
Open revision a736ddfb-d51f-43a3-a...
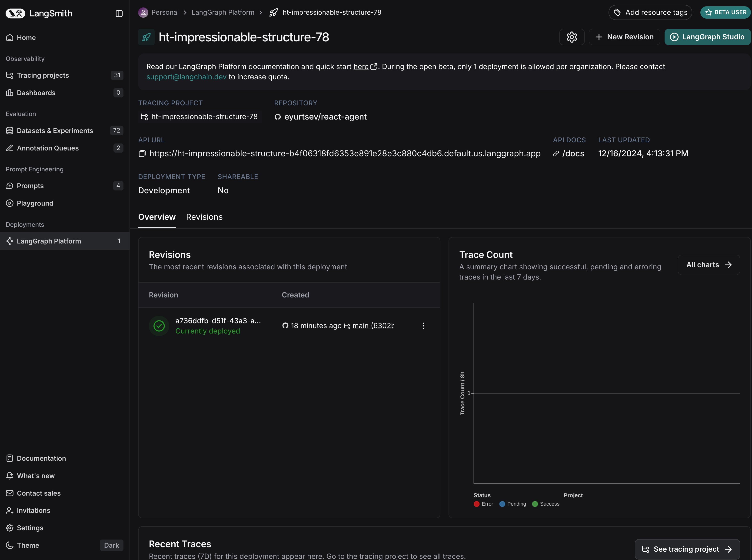[x=218, y=321]
